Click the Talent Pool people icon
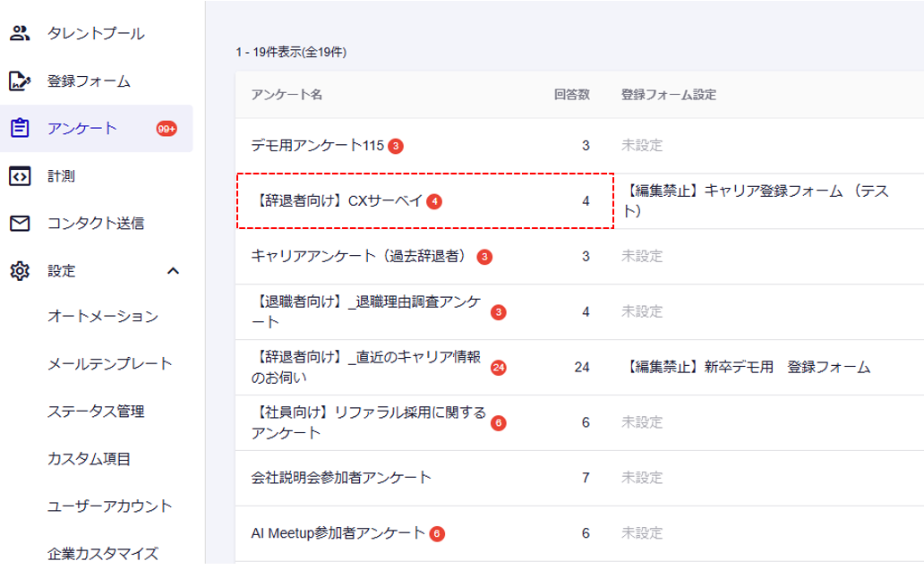Viewport: 924px width, 578px height. pos(20,34)
